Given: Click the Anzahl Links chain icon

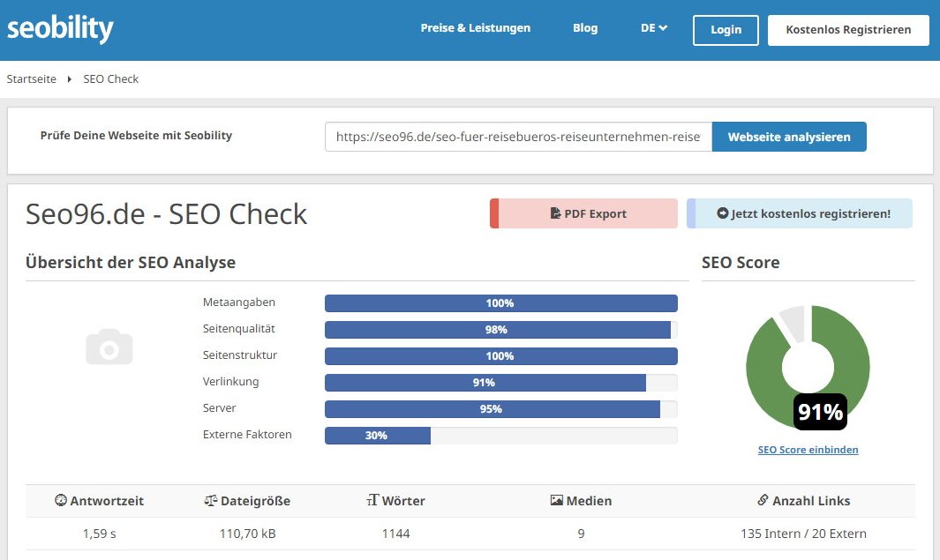Looking at the screenshot, I should 763,500.
